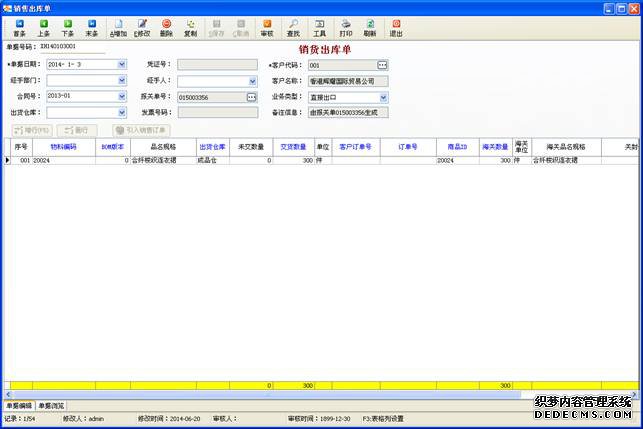Expand the 经手部门 dropdown
Viewport: 643px width, 429px height.
coord(122,81)
